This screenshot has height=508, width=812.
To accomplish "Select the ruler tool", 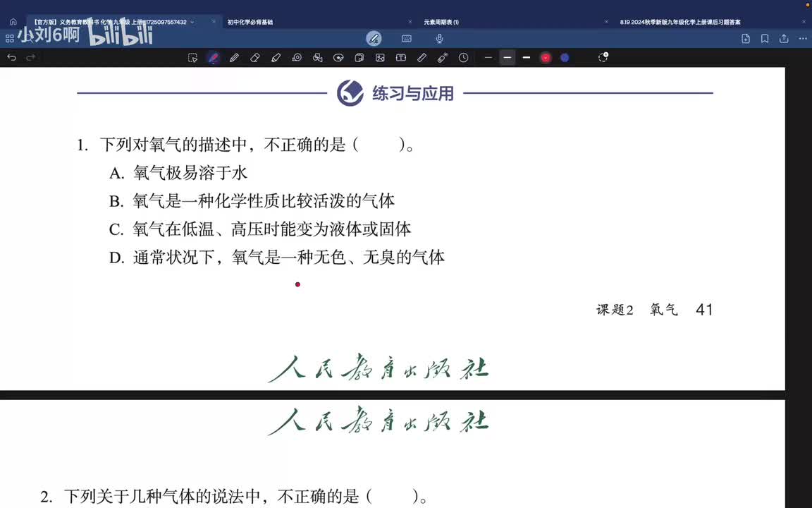I will point(422,58).
